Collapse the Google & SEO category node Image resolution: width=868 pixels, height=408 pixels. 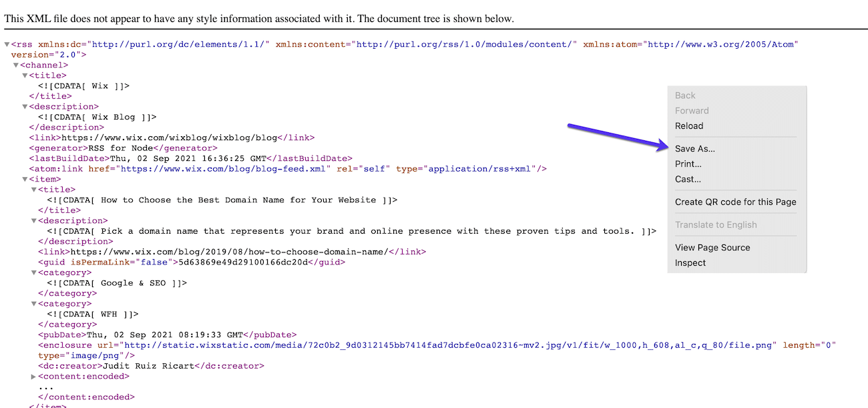pyautogui.click(x=33, y=272)
